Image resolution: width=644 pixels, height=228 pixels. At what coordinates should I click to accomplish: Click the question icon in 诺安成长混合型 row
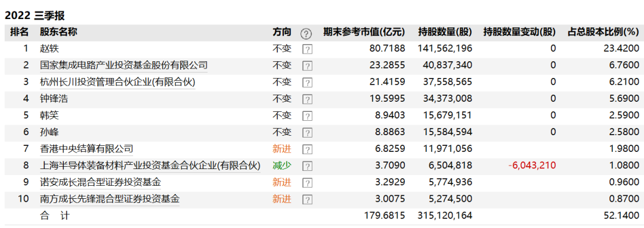click(x=307, y=183)
